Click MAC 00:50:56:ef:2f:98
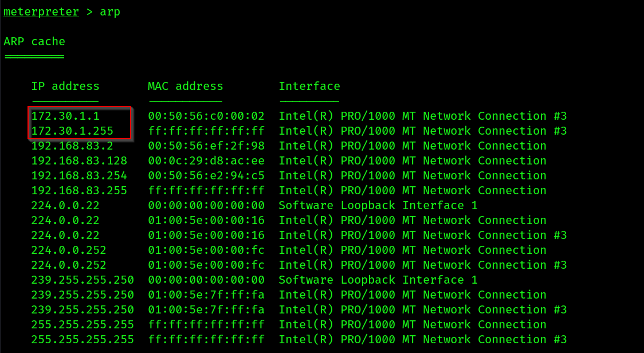The height and width of the screenshot is (353, 644). (x=206, y=146)
